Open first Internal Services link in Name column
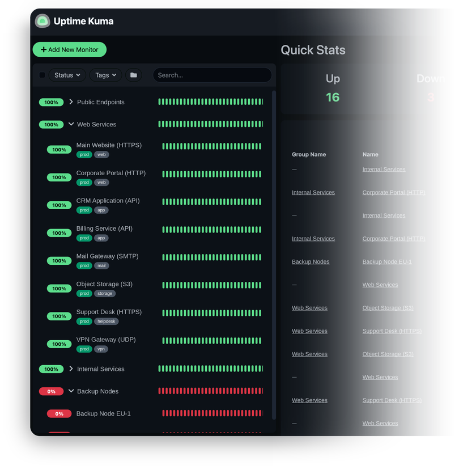The width and height of the screenshot is (476, 474). pos(384,170)
